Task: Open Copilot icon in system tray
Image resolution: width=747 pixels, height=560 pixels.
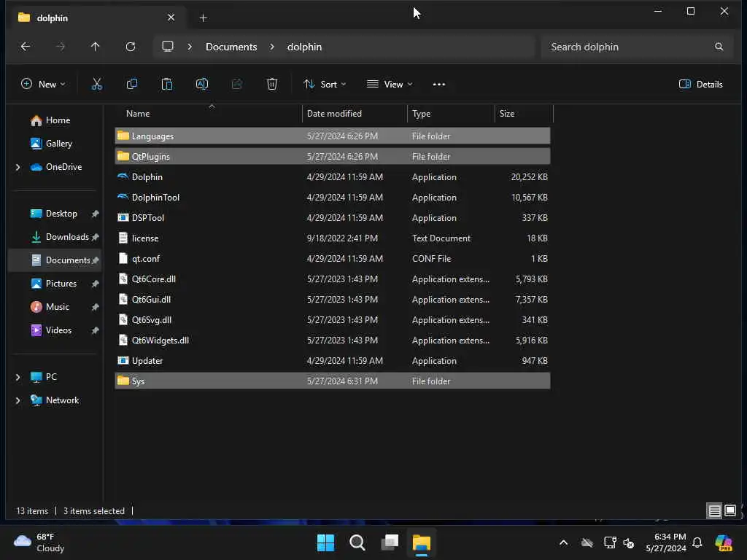Action: [724, 542]
